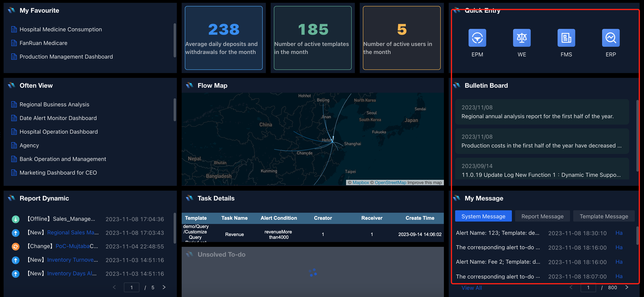Image resolution: width=644 pixels, height=297 pixels.
Task: Click the New status icon beside Inventory Turnove...
Action: point(15,260)
